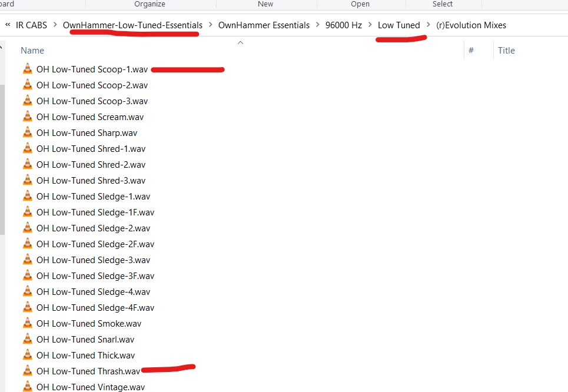Select file OH Low-Tuned Sledge-1.wav
The width and height of the screenshot is (568, 392).
pyautogui.click(x=93, y=197)
